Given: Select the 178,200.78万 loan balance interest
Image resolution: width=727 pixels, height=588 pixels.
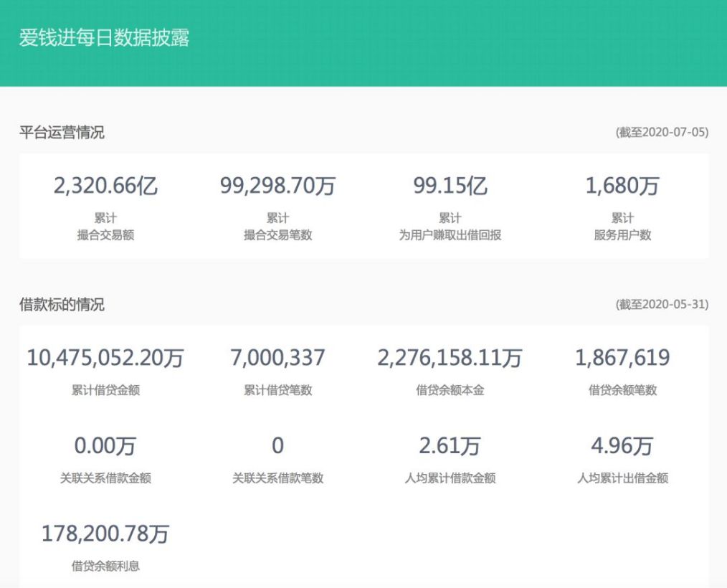Looking at the screenshot, I should [x=105, y=534].
